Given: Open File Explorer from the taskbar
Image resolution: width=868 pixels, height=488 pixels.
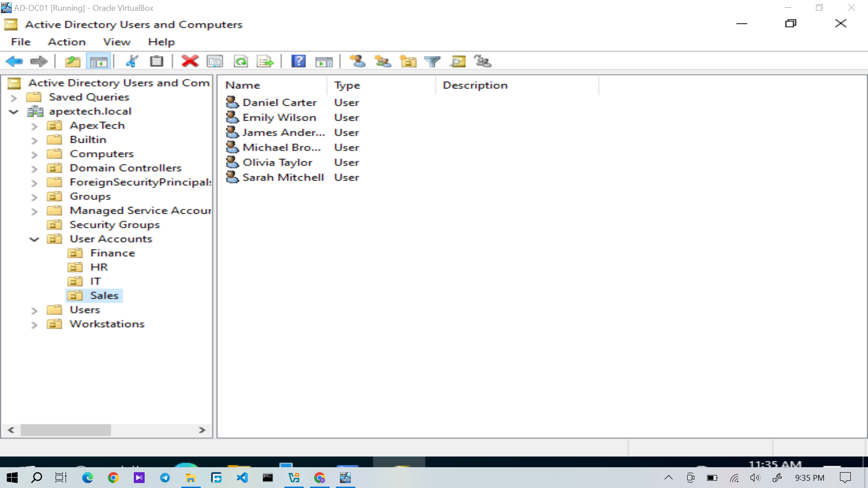Looking at the screenshot, I should tap(191, 478).
